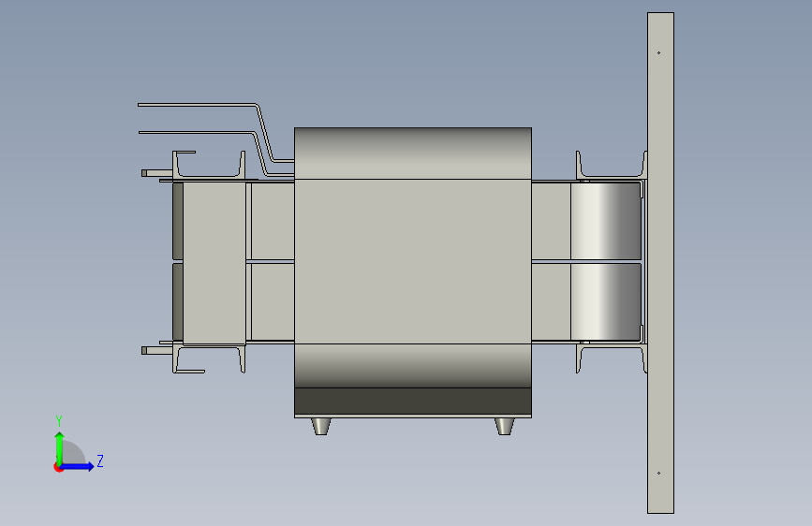Viewport: 812px width, 526px height.
Task: Select the large central housing block
Action: (x=413, y=261)
